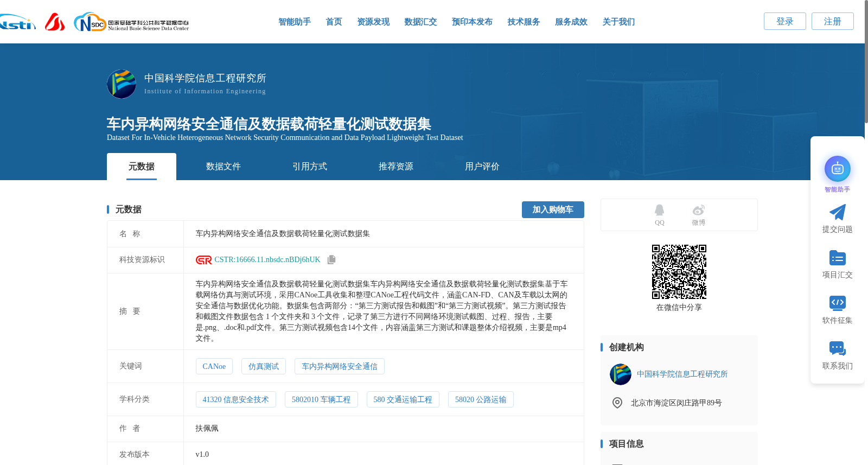Open the 关于我们 menu
868x465 pixels.
(618, 22)
